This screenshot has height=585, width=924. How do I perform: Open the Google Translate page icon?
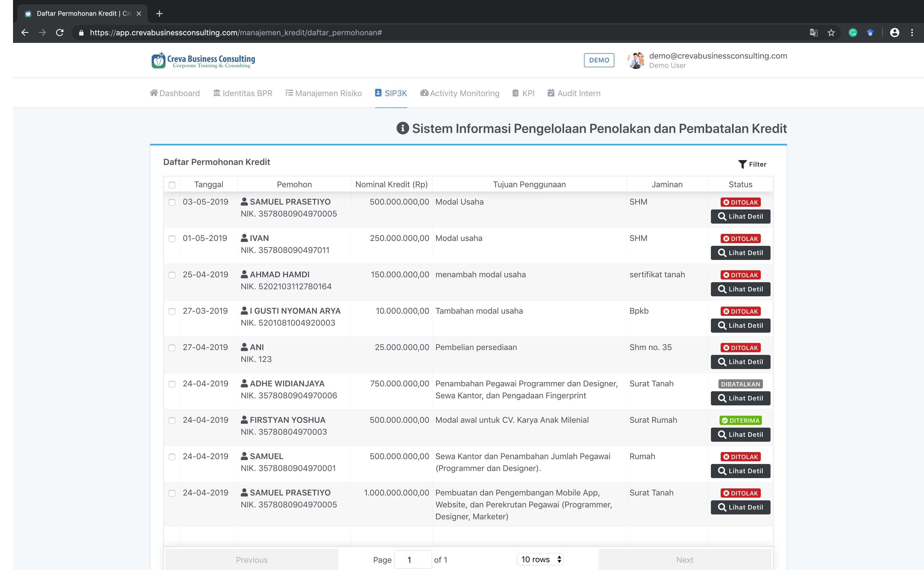pos(813,33)
